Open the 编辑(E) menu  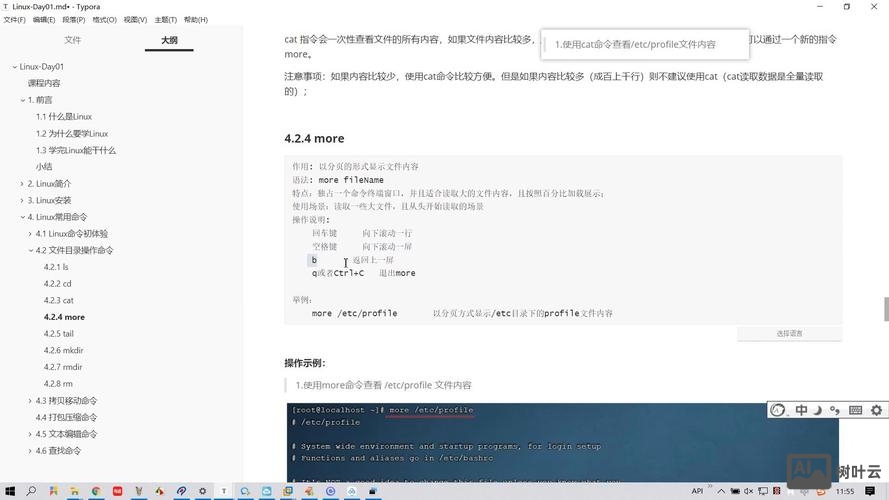(x=44, y=19)
